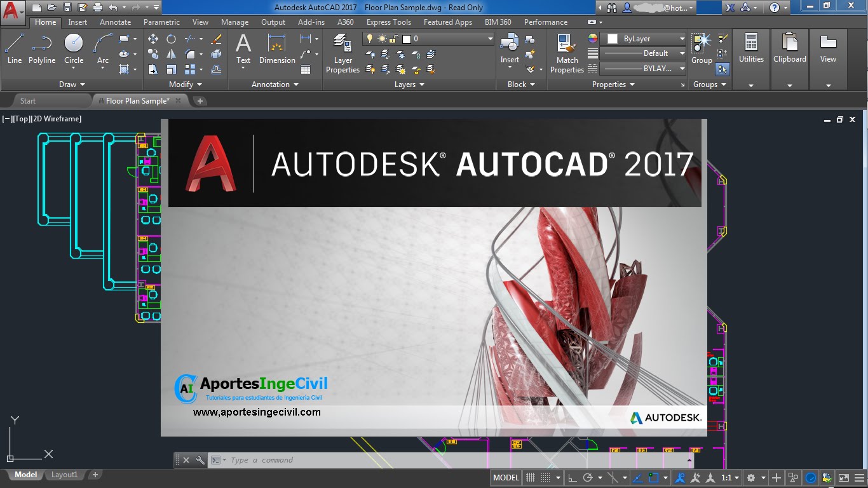Switch to Layout1 tab

click(64, 475)
